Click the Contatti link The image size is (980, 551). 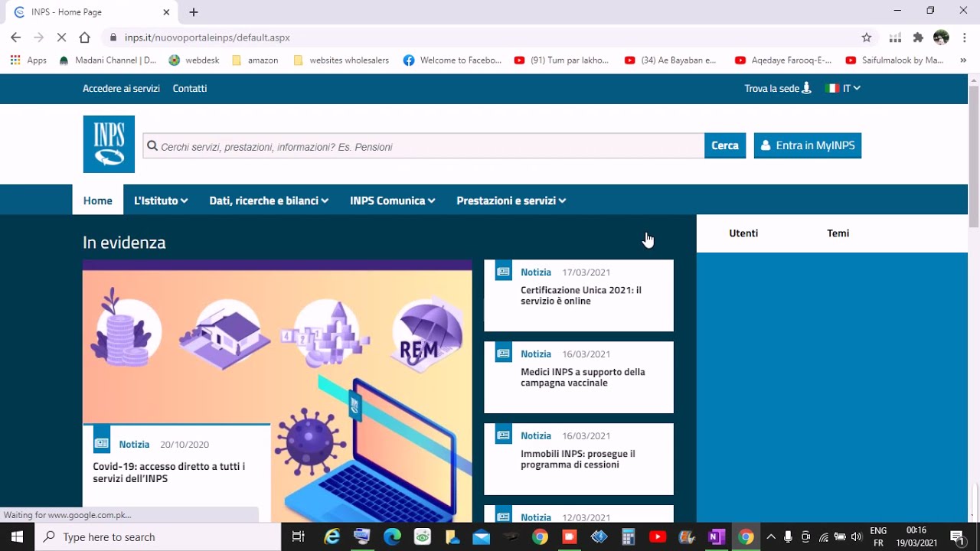click(x=190, y=89)
